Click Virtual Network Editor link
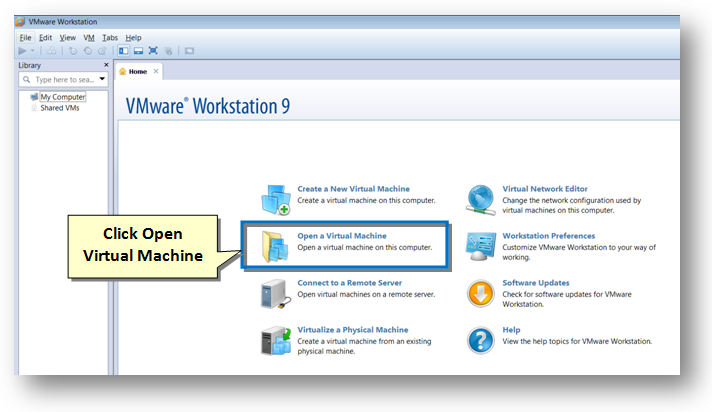The height and width of the screenshot is (412, 712). (545, 189)
